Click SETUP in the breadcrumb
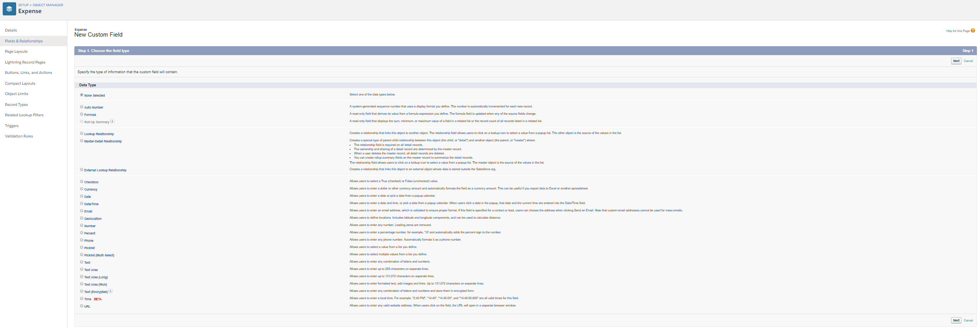Image resolution: width=980 pixels, height=328 pixels. click(23, 5)
